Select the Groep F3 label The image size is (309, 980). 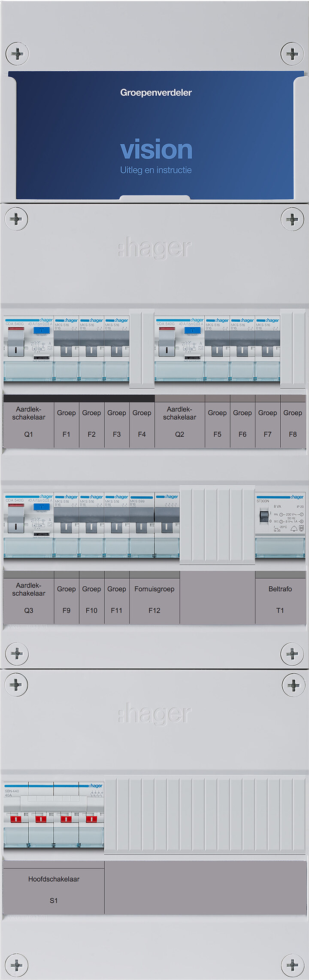click(117, 421)
